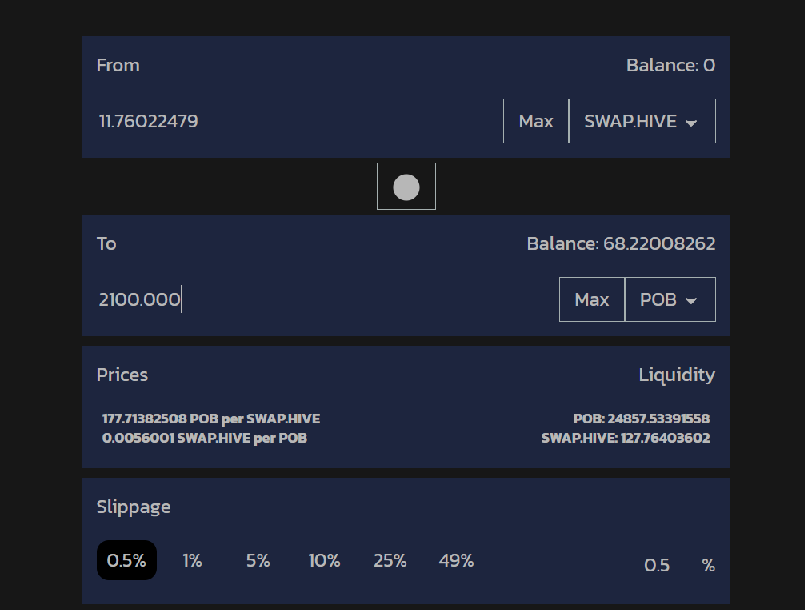Click the swap direction circle button
The height and width of the screenshot is (610, 805).
(x=406, y=186)
